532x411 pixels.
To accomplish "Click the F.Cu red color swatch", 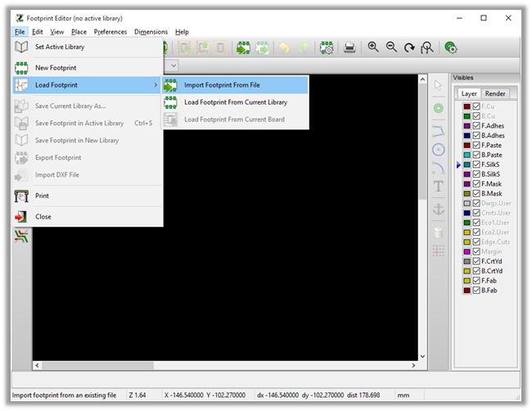I will pyautogui.click(x=467, y=106).
